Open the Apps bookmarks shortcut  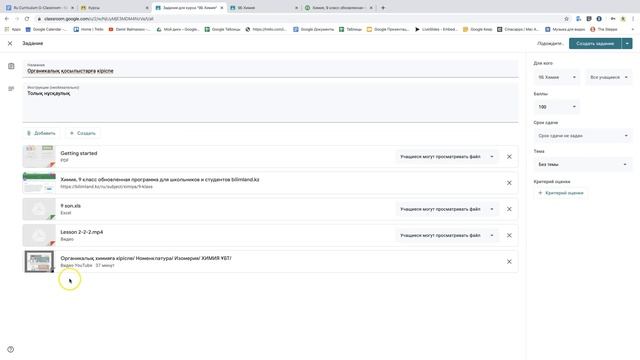(12, 29)
